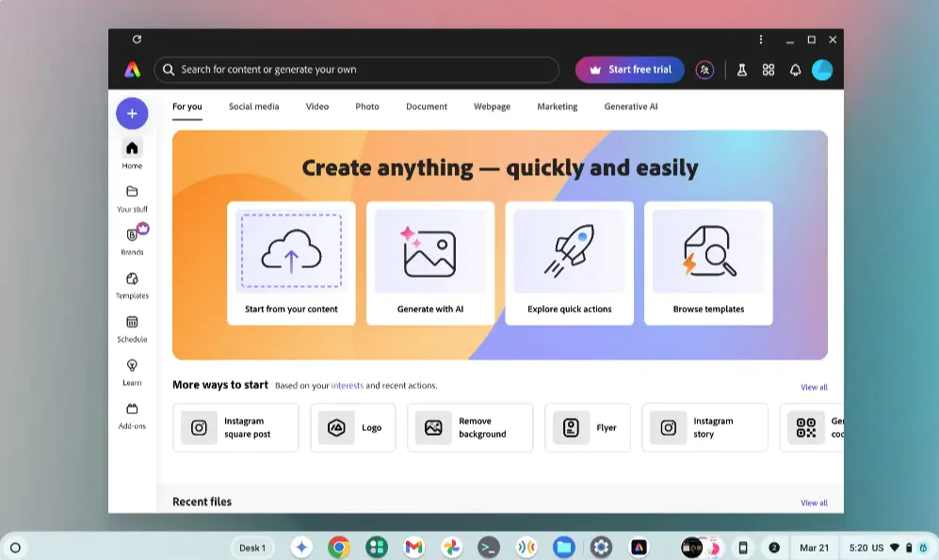Select the Remove background quick action
Screen dimensions: 939x560
pos(470,427)
